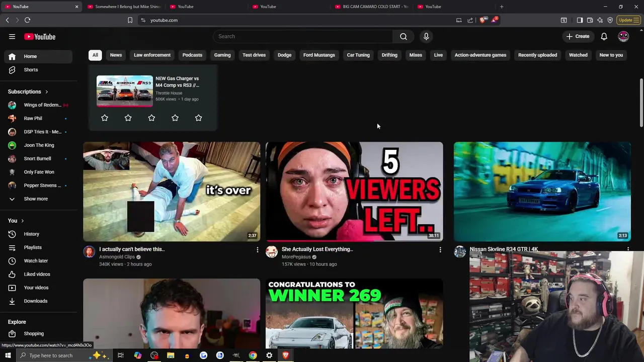Launch Google Chrome from the taskbar
The image size is (644, 362).
click(253, 355)
